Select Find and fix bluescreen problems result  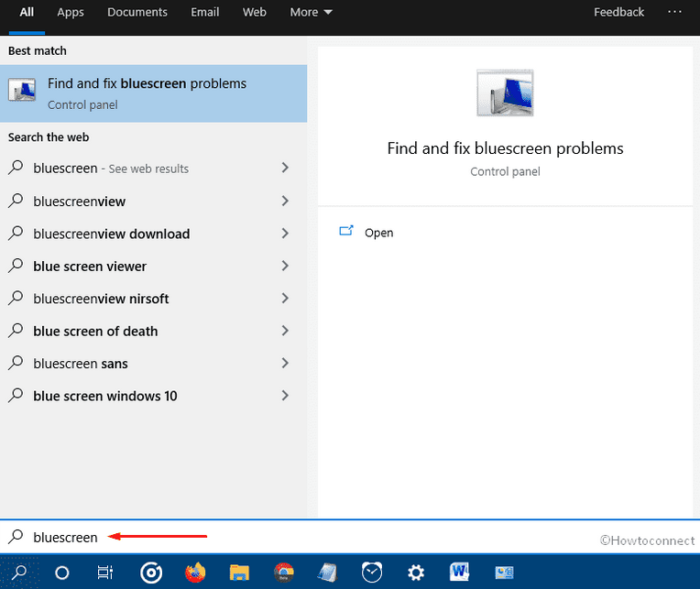click(154, 93)
